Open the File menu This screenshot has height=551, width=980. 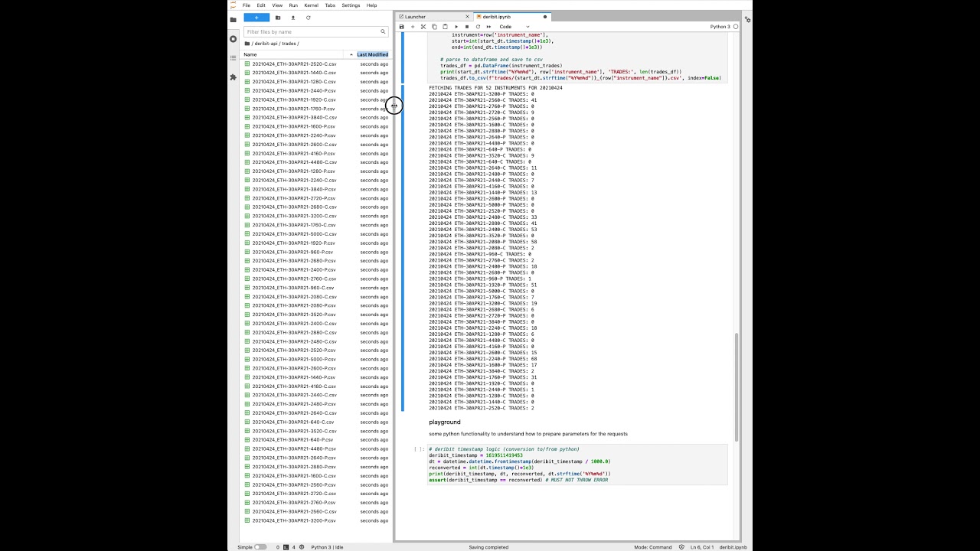tap(246, 5)
